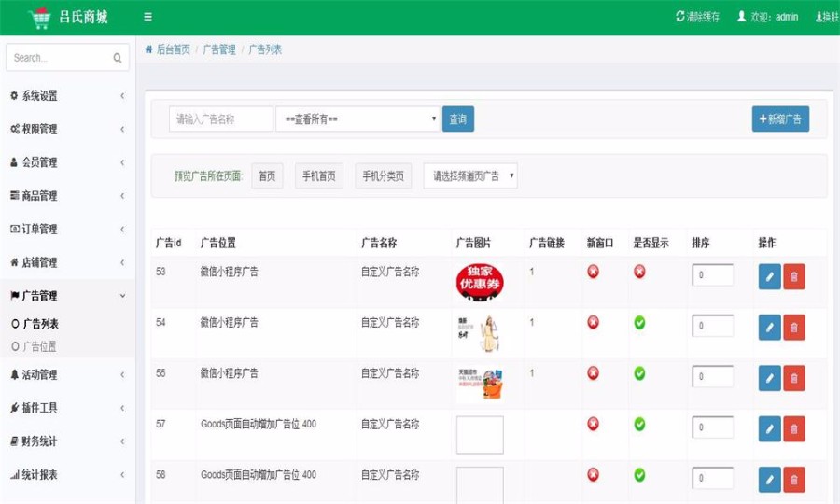
Task: Edit ad row 53 with pencil icon
Action: (769, 276)
